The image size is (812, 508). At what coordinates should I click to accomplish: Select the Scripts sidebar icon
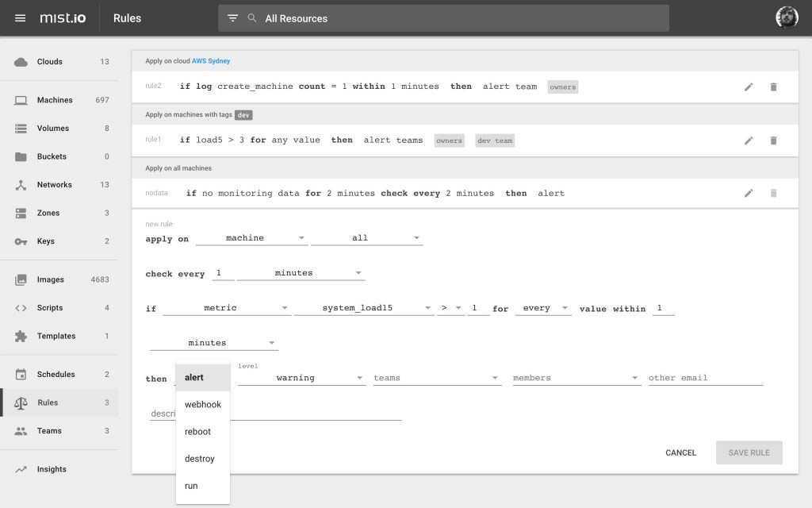coord(21,307)
